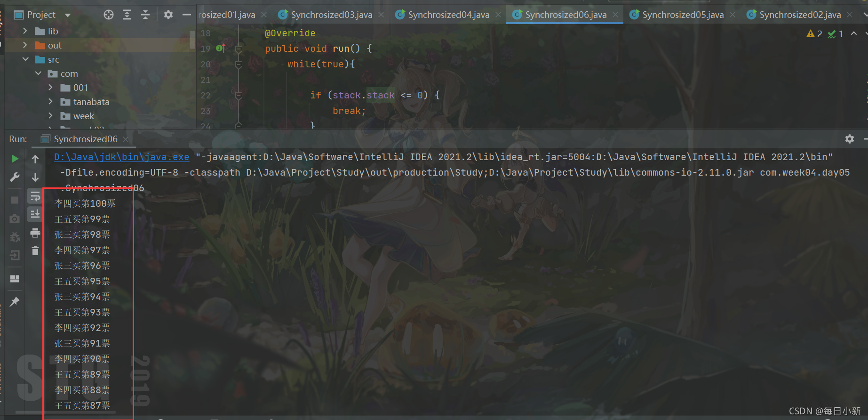The height and width of the screenshot is (420, 868).
Task: Close the Synchrosized05.java tab
Action: (733, 15)
